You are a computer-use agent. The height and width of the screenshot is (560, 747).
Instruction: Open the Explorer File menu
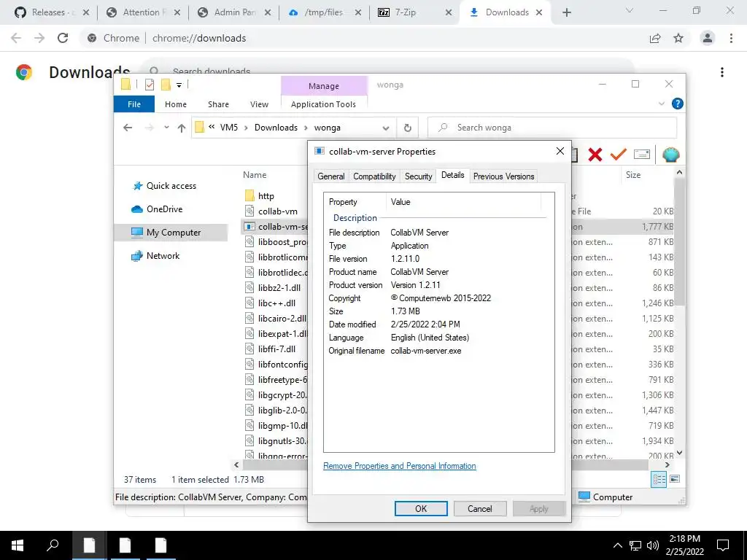(134, 104)
